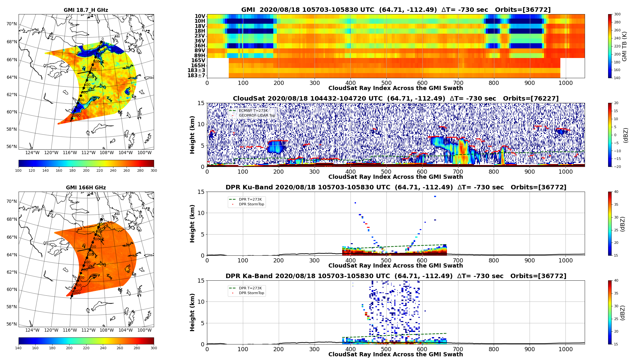Click the 183±7 channel row label

[196, 76]
